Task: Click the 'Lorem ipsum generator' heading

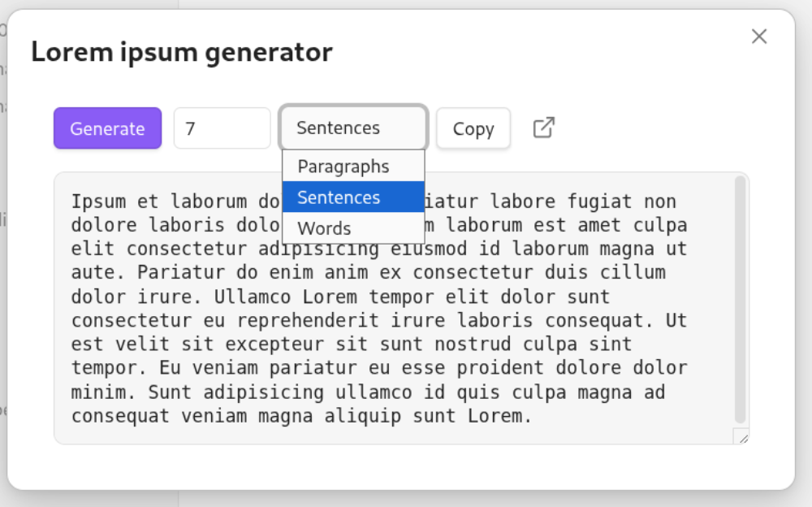Action: [182, 52]
